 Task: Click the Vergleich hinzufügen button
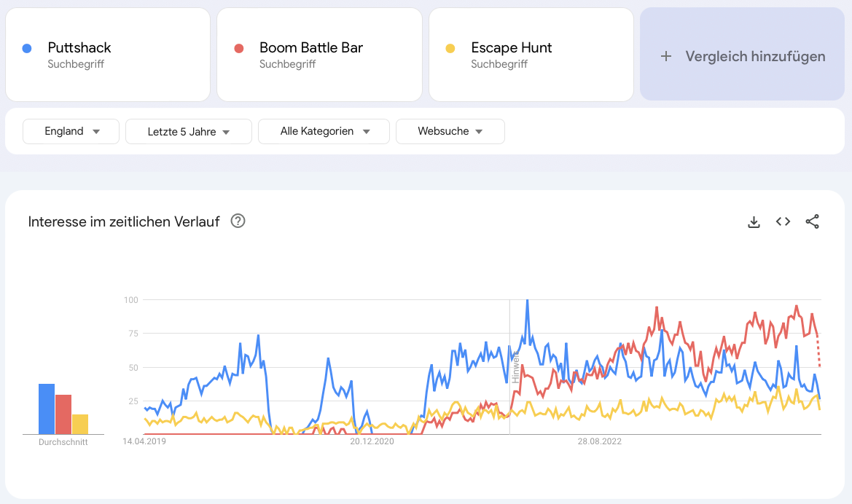745,55
